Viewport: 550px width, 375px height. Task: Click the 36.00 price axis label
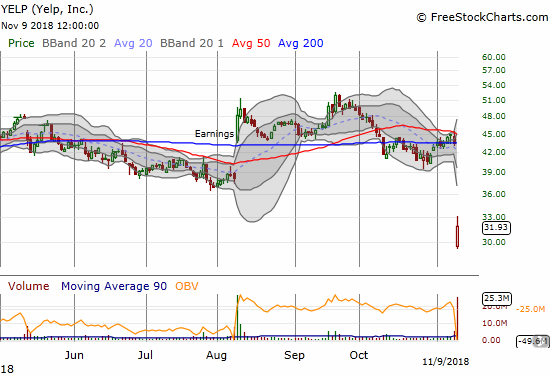[494, 194]
